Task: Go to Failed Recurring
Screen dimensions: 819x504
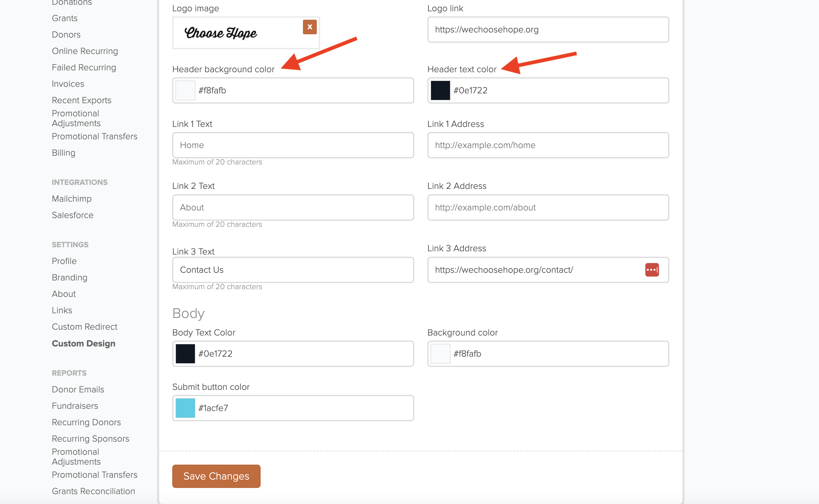Action: pyautogui.click(x=84, y=67)
